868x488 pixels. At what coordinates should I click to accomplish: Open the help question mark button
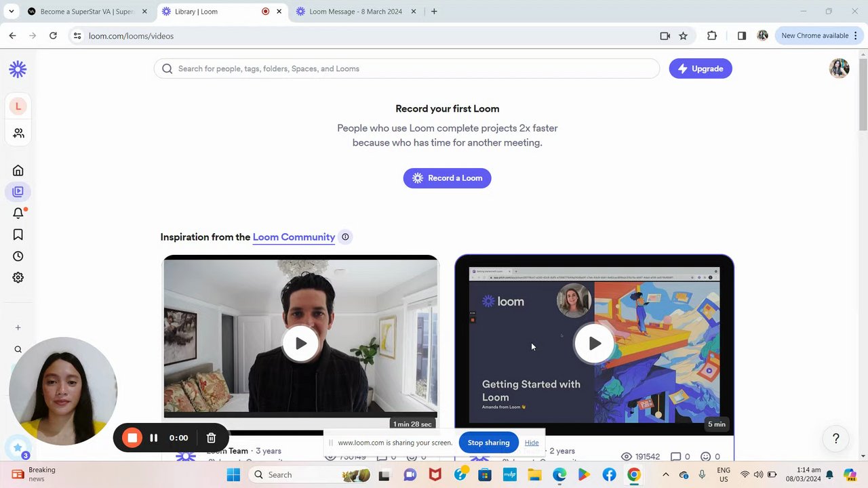coord(835,439)
